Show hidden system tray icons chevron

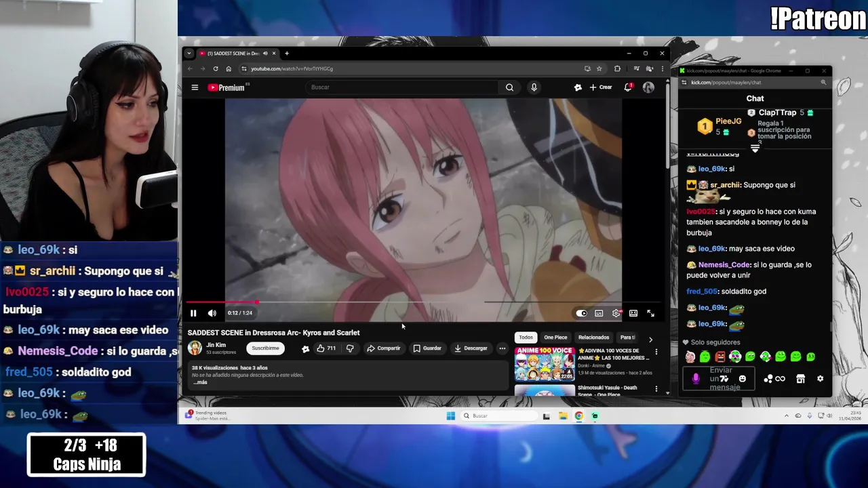click(787, 416)
